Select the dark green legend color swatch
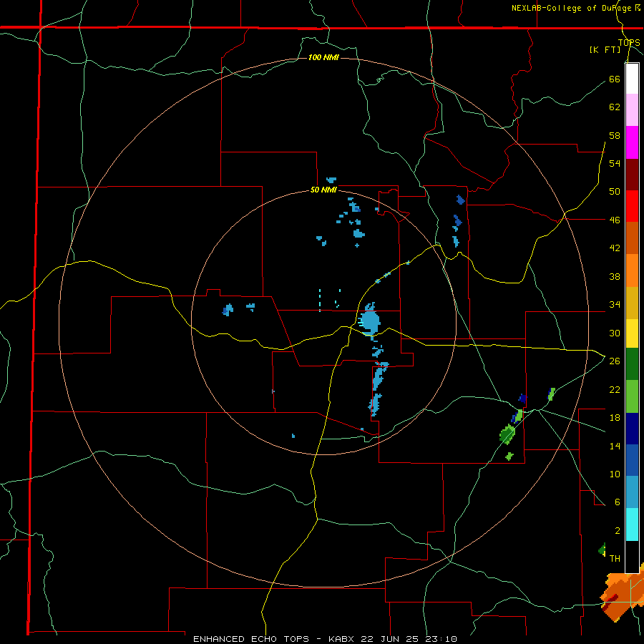This screenshot has width=644, height=644. click(632, 364)
